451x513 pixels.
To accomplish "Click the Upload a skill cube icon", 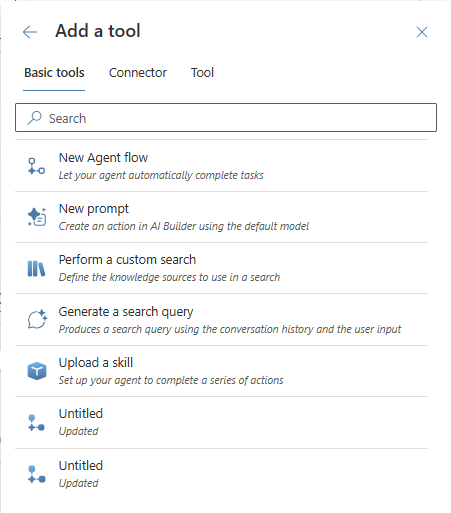I will (37, 371).
